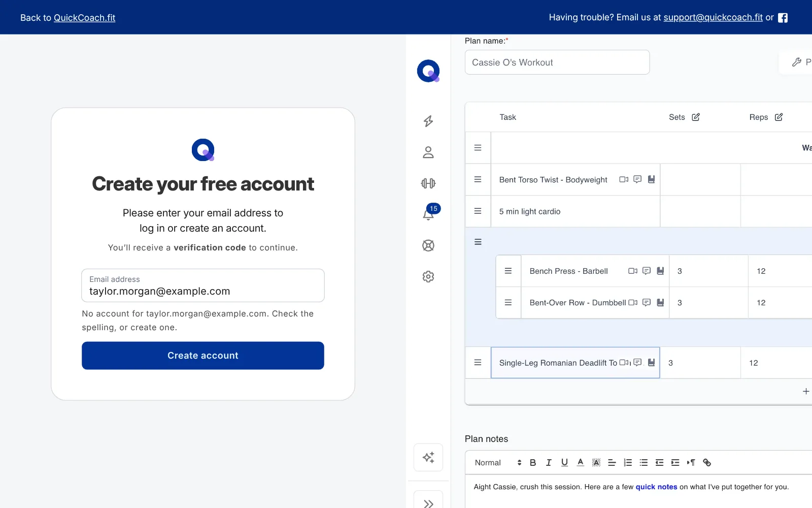
Task: Click Sets value 3 for Single-Leg Romanian Deadlift
Action: 670,363
